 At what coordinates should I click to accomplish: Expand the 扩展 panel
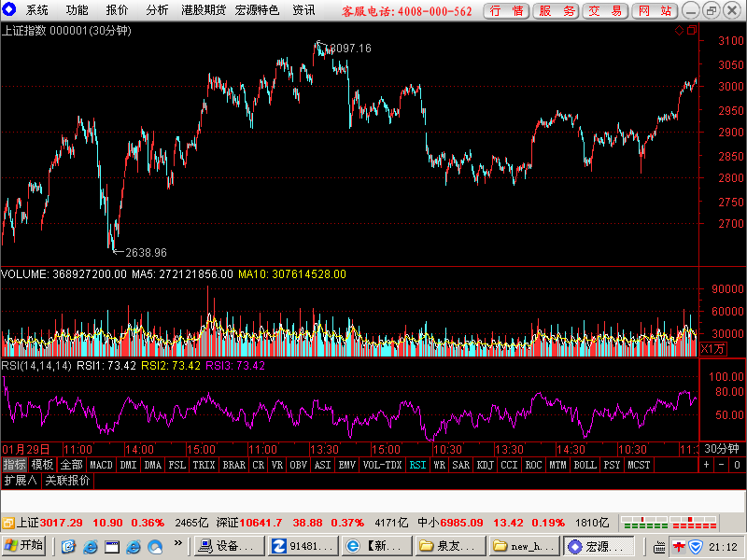click(x=21, y=481)
